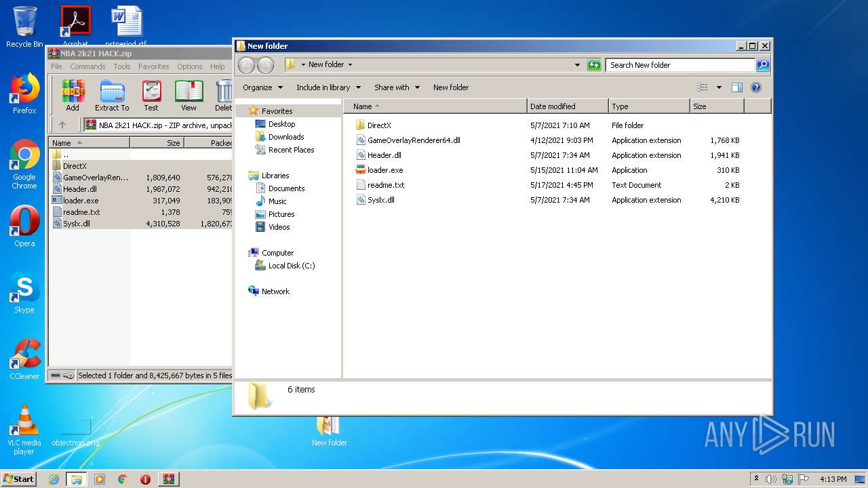
Task: Click the Extract To icon in WinRAR
Action: tap(112, 95)
